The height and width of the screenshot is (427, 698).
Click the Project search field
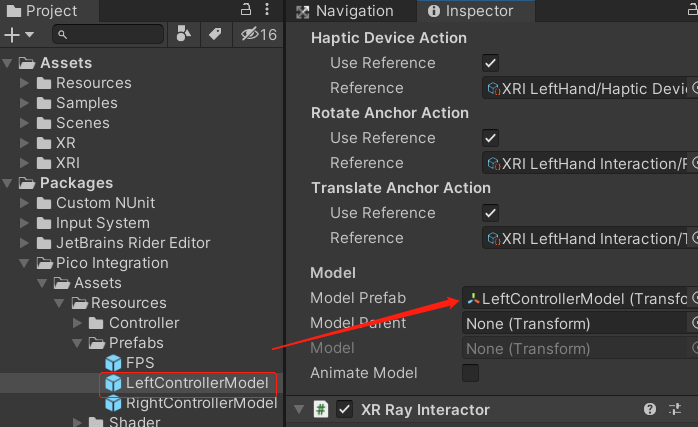point(108,34)
